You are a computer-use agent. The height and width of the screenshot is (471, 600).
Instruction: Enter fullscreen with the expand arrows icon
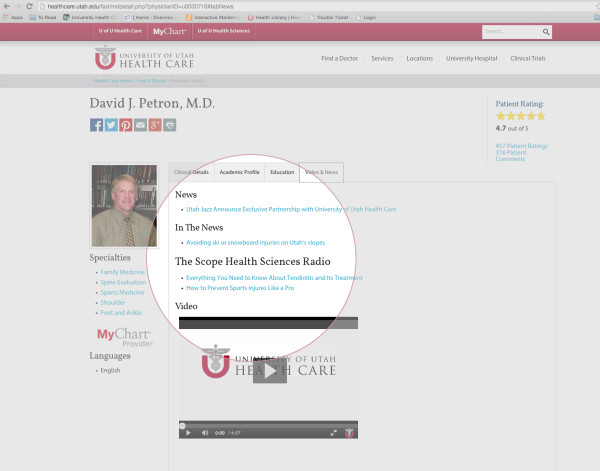click(334, 433)
